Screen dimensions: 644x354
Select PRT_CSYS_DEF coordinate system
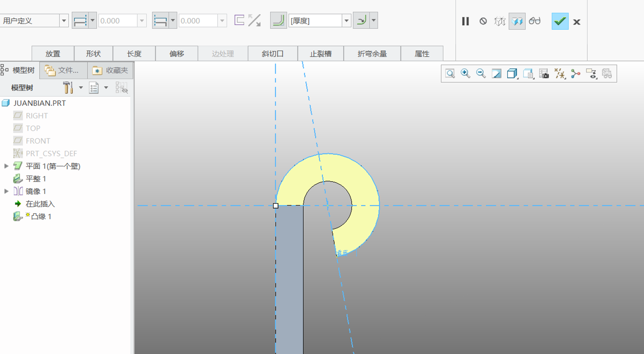[51, 153]
